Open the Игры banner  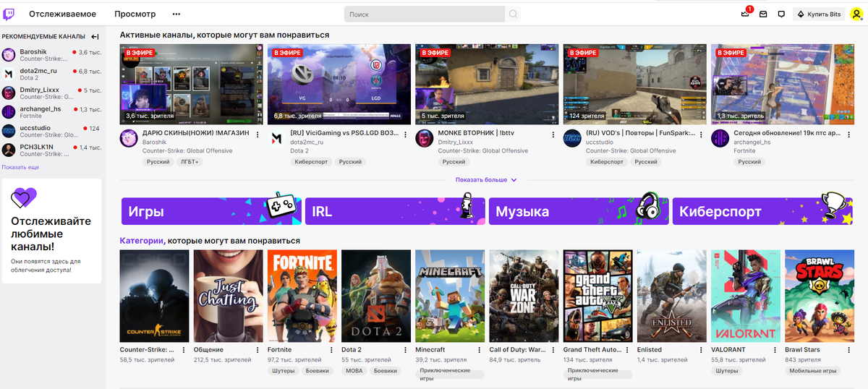(x=211, y=211)
